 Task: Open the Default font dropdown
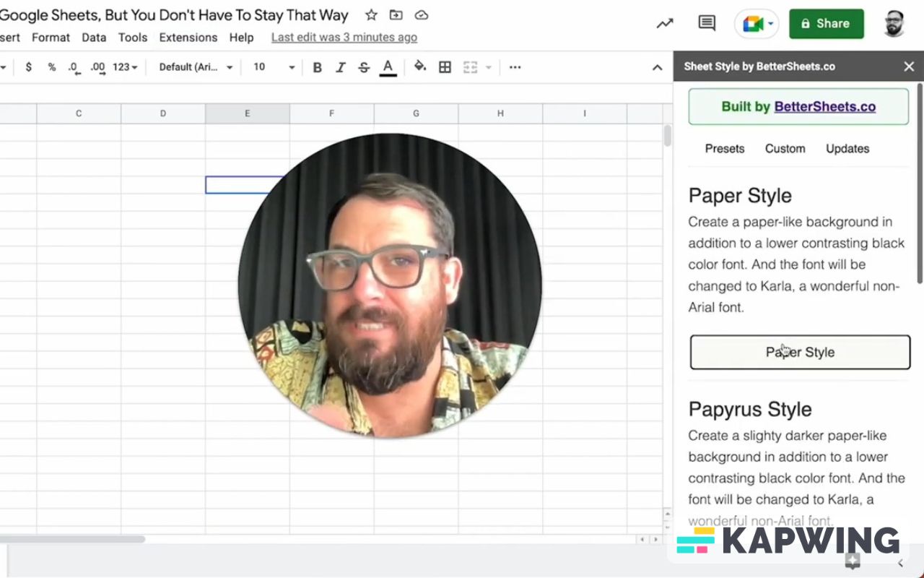click(196, 67)
